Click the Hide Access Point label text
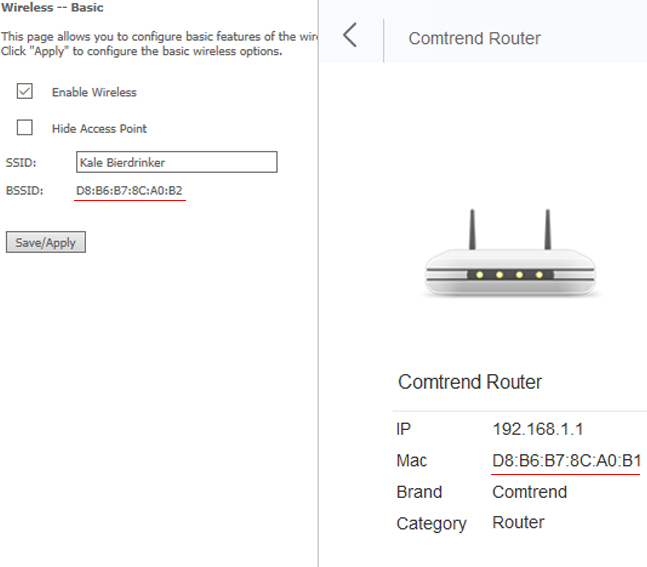Image resolution: width=647 pixels, height=567 pixels. 99,128
